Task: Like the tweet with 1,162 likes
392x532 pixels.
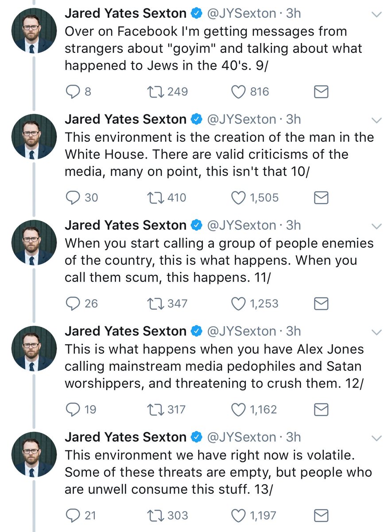Action: tap(239, 410)
